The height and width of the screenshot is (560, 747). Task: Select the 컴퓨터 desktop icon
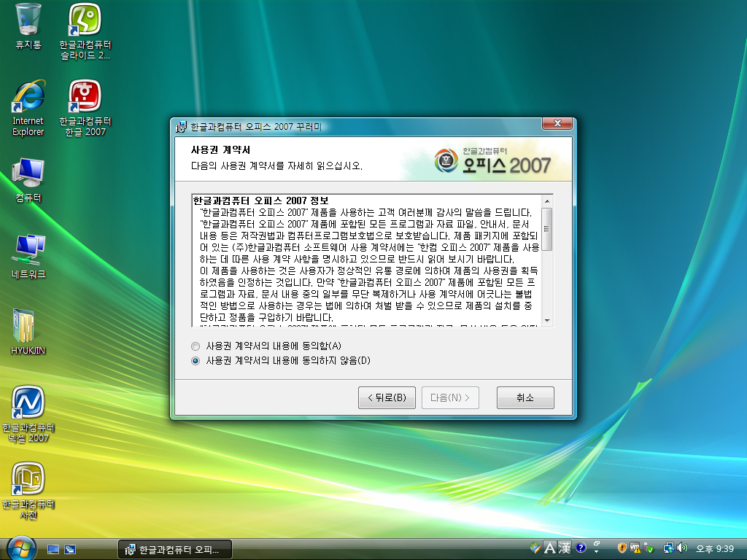click(x=28, y=180)
